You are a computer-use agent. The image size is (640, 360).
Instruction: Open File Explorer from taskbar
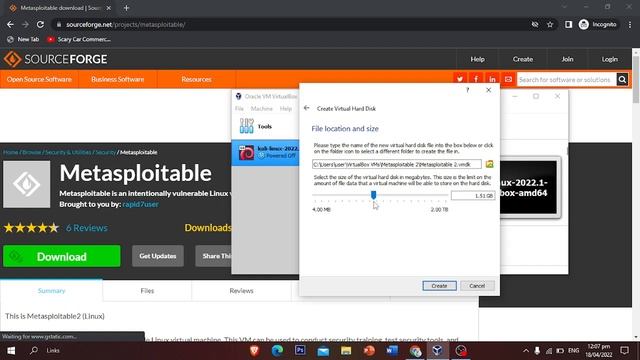pyautogui.click(x=346, y=351)
